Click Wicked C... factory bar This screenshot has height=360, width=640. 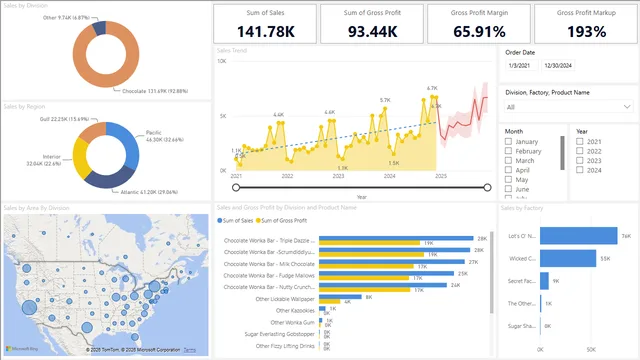point(568,258)
